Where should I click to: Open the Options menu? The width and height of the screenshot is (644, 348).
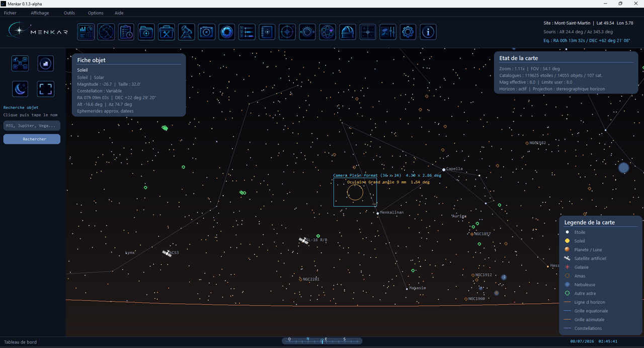[96, 13]
